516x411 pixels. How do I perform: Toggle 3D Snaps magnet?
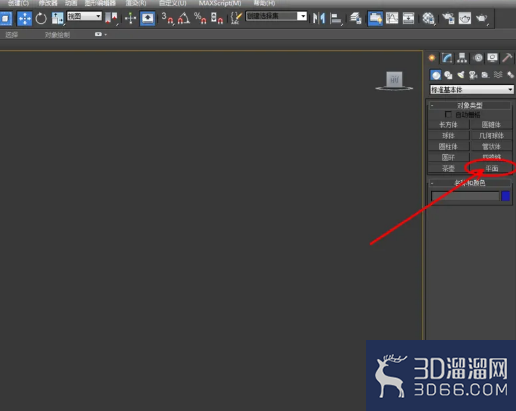tap(167, 18)
